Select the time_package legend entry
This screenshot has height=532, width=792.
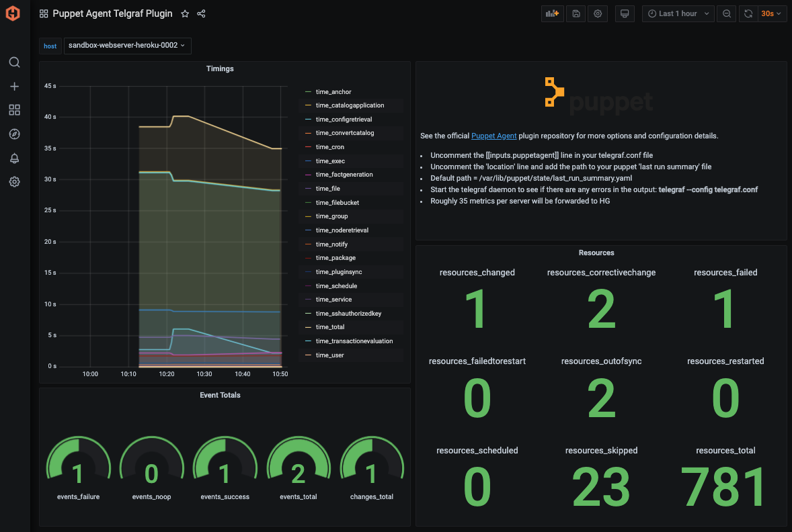[x=335, y=258]
